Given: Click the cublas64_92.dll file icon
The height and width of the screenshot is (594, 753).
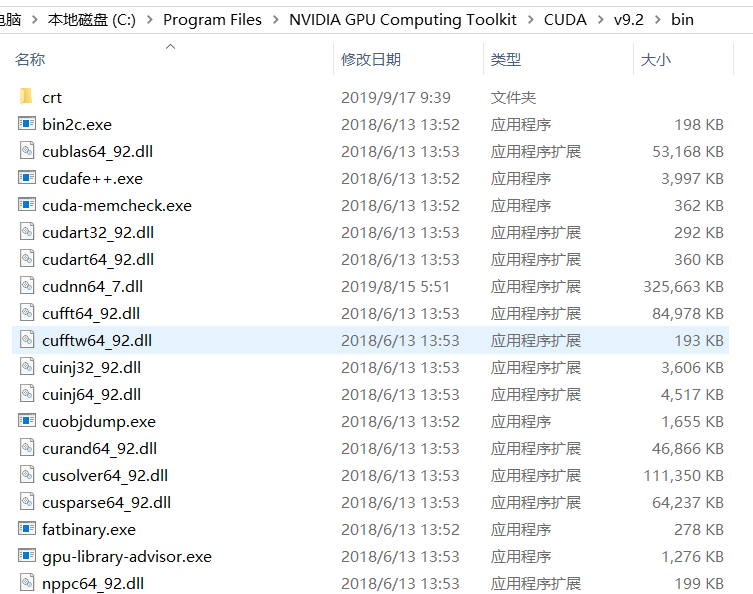Looking at the screenshot, I should (27, 151).
